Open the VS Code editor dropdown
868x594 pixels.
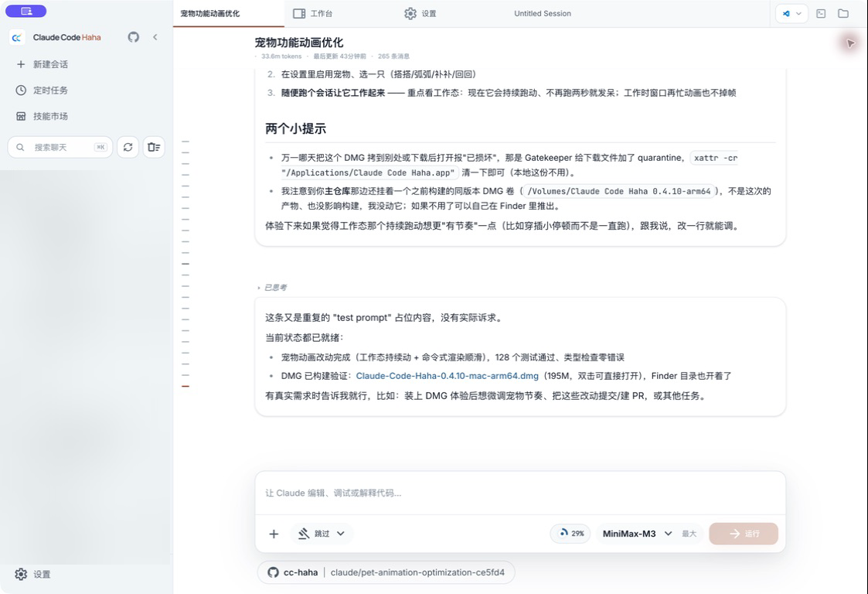coord(791,13)
